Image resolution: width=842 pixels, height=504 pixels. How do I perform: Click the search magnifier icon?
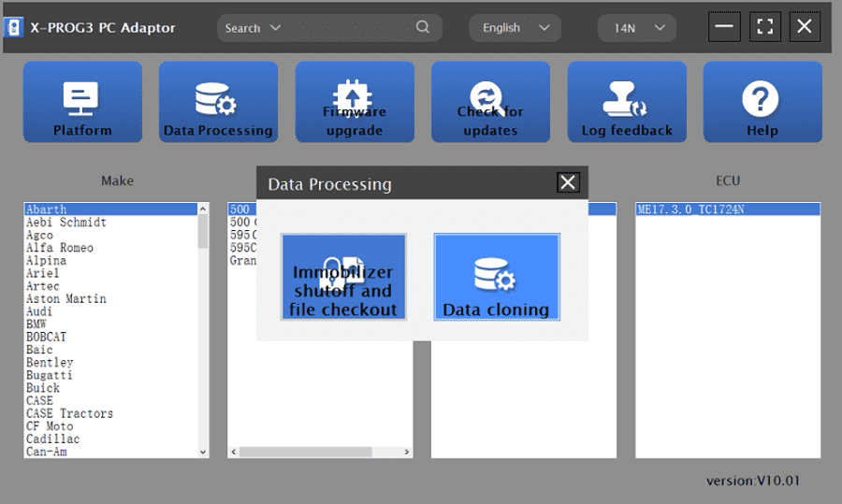pos(423,27)
